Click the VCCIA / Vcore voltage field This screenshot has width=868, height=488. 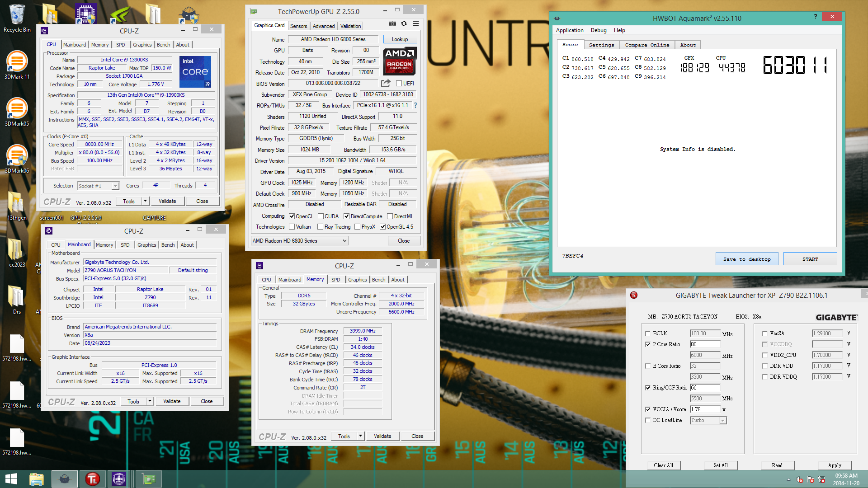705,409
